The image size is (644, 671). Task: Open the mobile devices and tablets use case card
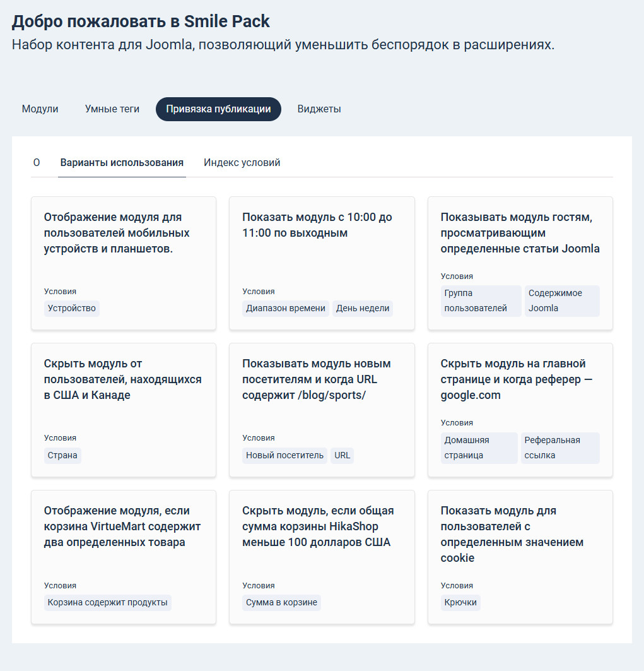tap(123, 233)
